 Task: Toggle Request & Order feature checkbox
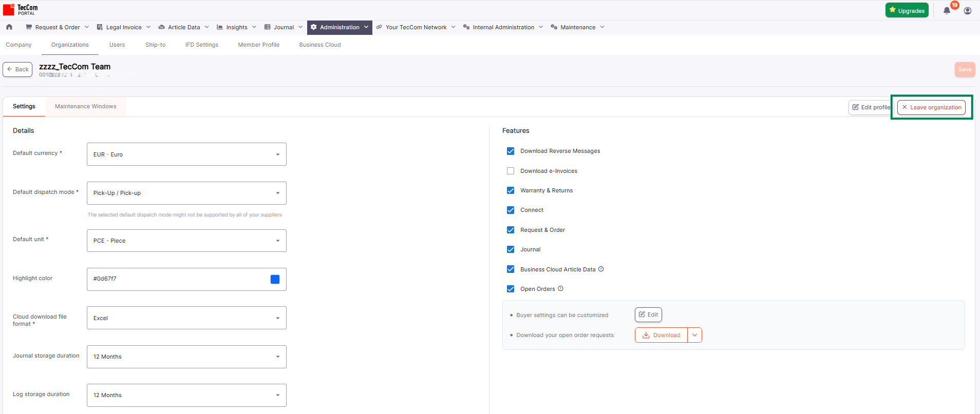click(511, 230)
